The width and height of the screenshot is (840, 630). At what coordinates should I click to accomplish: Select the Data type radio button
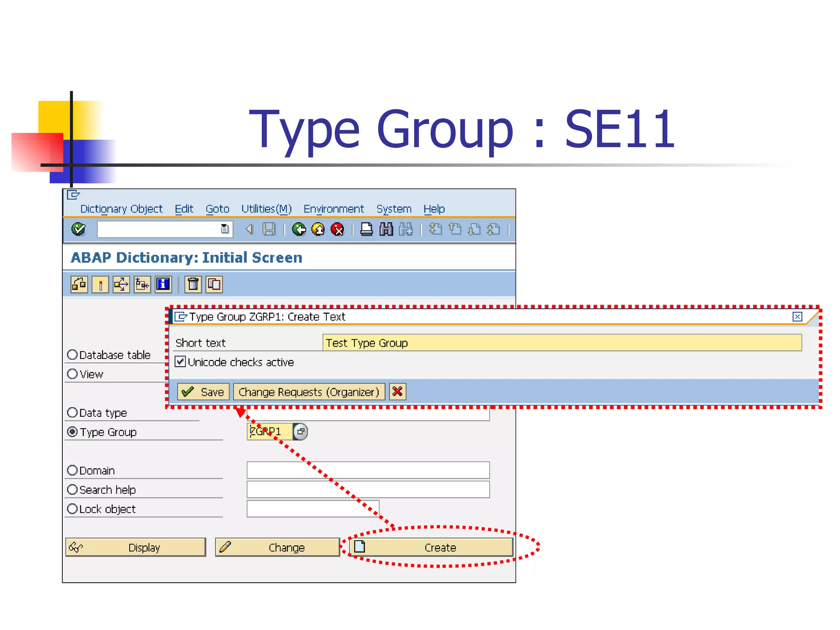(72, 413)
